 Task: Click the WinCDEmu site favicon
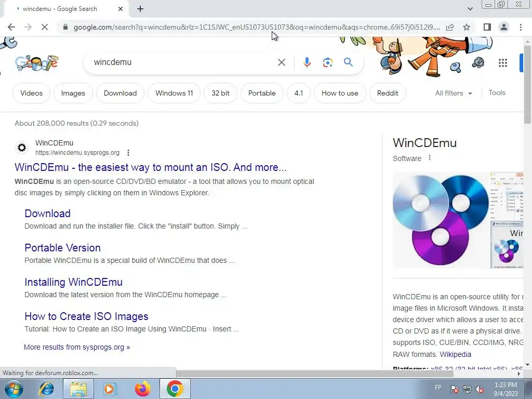point(22,148)
